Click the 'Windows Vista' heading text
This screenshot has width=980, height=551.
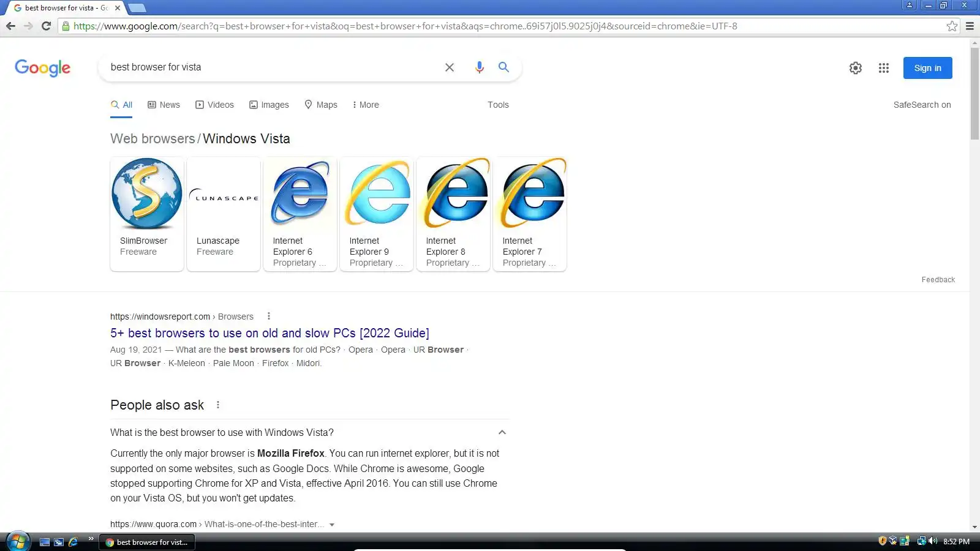[247, 139]
